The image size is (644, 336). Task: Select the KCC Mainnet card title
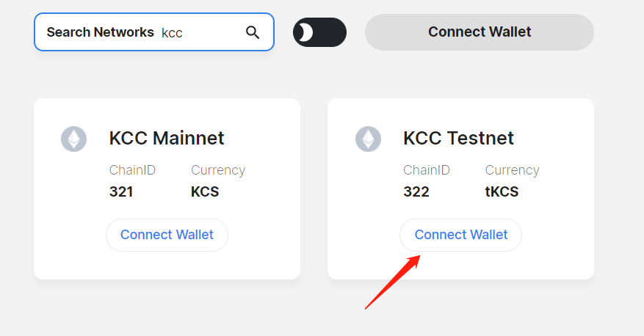167,138
